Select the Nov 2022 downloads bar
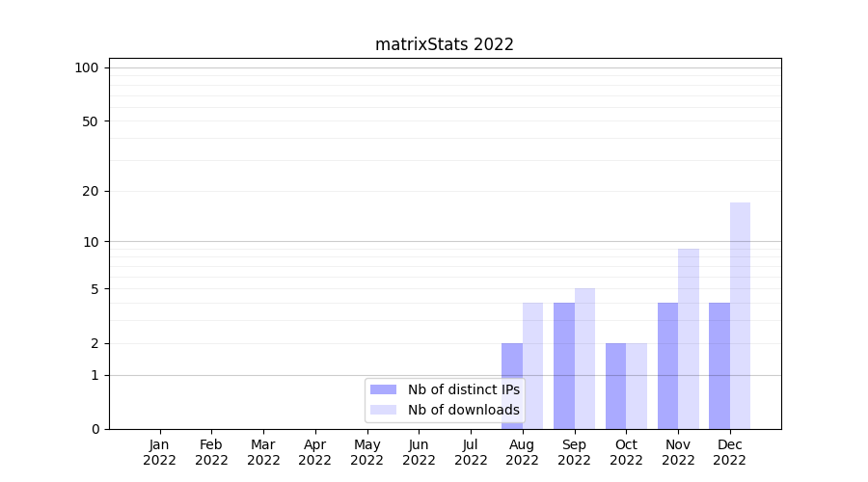The width and height of the screenshot is (868, 482). click(x=689, y=338)
